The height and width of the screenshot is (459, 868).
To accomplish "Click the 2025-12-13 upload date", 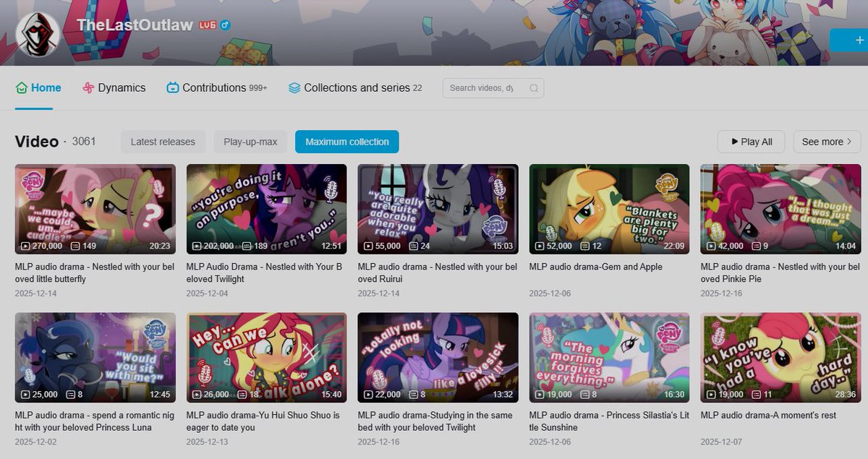I will click(207, 442).
